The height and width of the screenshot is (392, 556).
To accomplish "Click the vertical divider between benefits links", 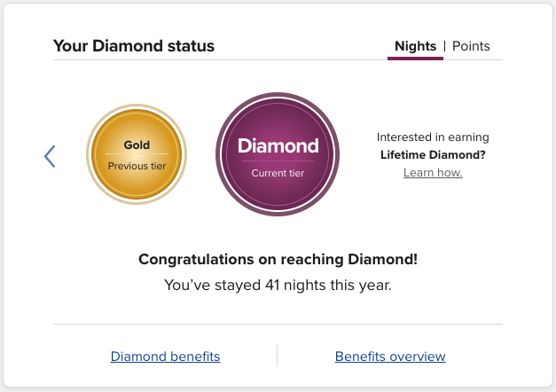I will [x=278, y=356].
